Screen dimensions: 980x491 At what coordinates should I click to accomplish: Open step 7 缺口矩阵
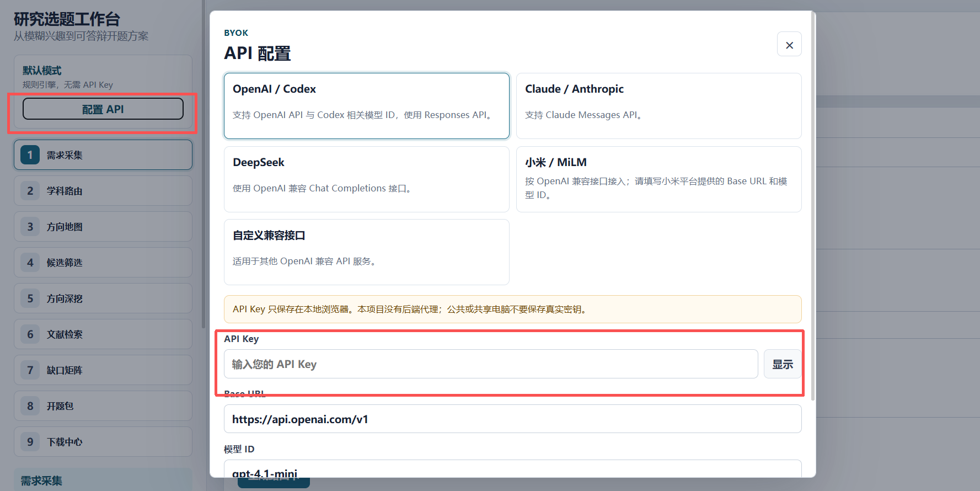pos(103,370)
